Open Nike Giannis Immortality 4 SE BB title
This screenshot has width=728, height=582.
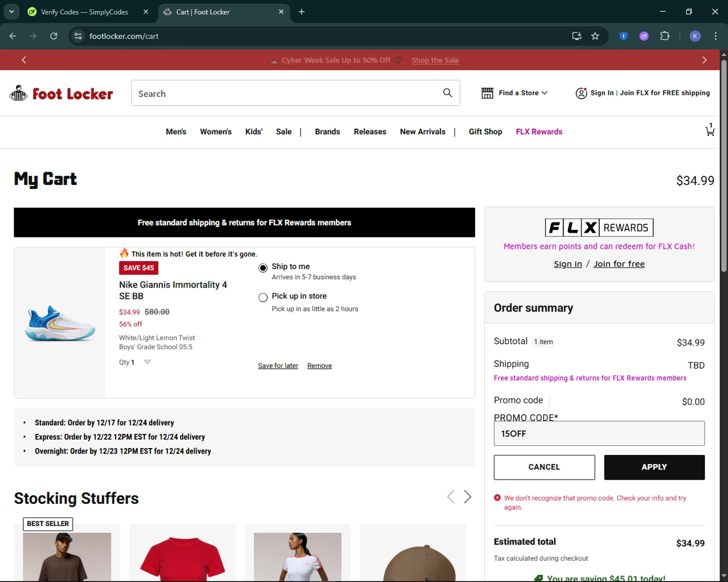click(x=173, y=290)
